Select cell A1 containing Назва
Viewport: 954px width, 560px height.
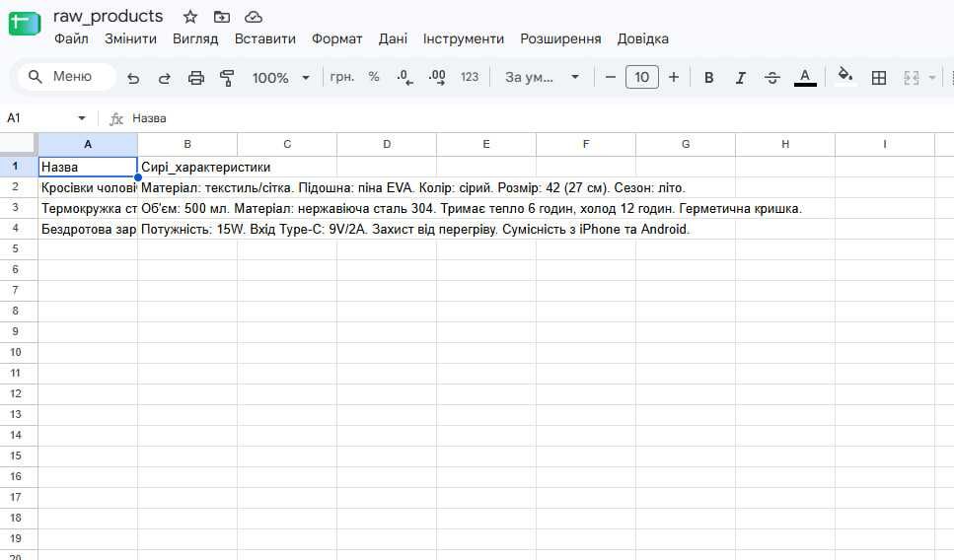click(88, 167)
